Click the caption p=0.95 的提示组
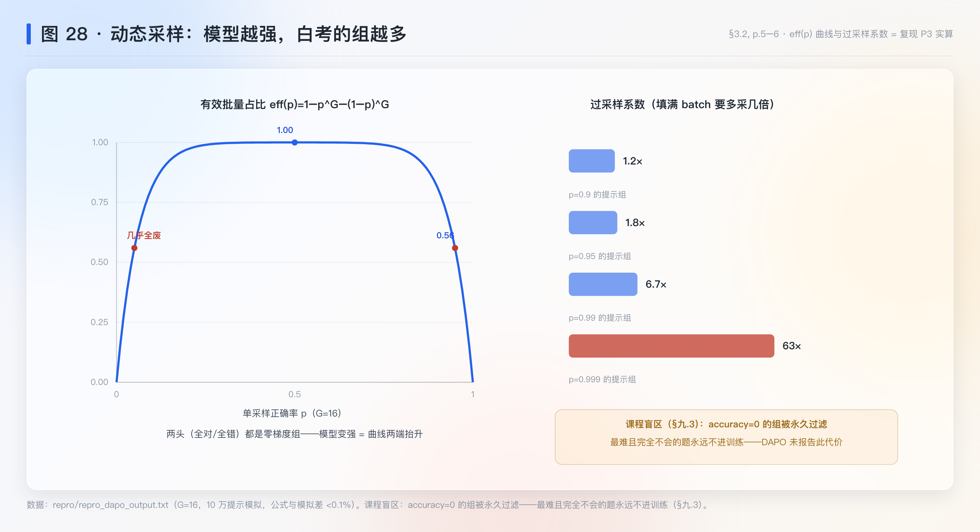The height and width of the screenshot is (532, 980). tap(600, 257)
